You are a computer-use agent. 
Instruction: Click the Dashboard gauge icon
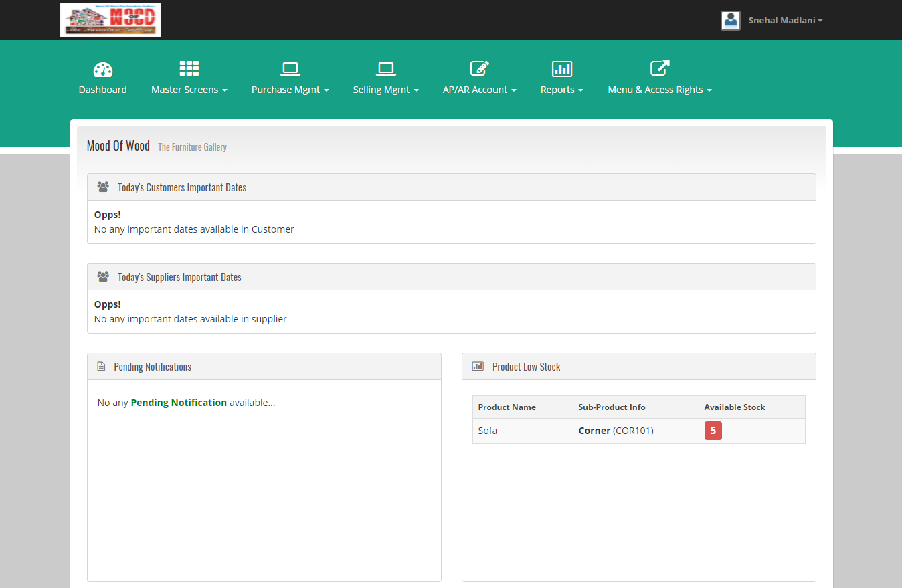point(103,69)
